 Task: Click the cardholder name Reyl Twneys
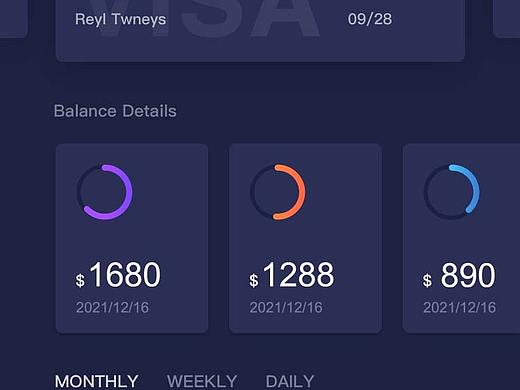tap(120, 19)
